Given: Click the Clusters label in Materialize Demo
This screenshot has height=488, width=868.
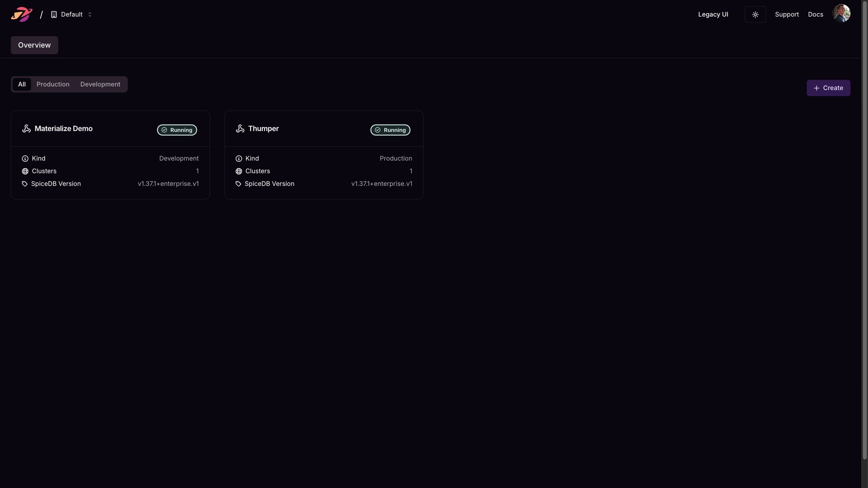Looking at the screenshot, I should pyautogui.click(x=44, y=171).
